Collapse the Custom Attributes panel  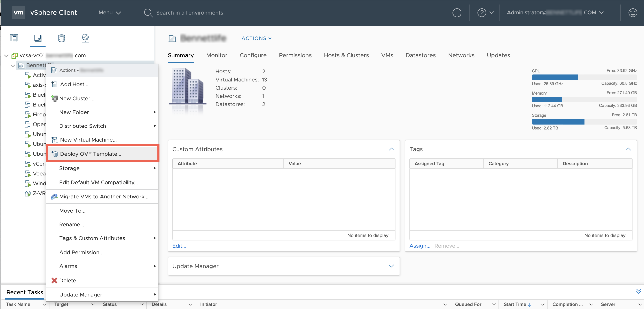pyautogui.click(x=391, y=149)
